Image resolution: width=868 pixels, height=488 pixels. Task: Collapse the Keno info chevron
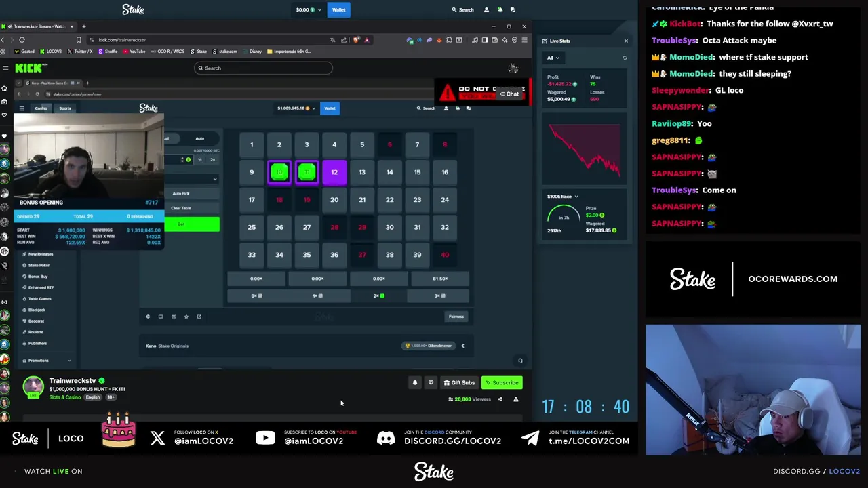coord(462,346)
